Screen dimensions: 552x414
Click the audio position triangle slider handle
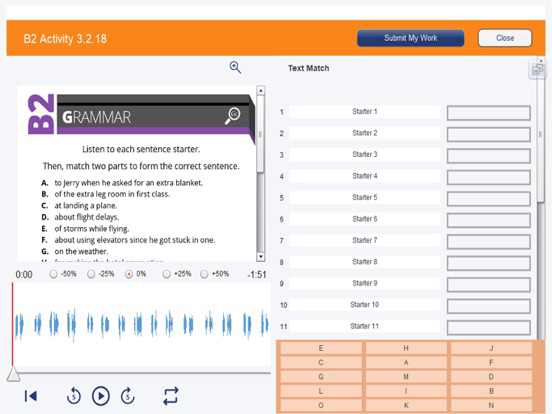click(13, 374)
